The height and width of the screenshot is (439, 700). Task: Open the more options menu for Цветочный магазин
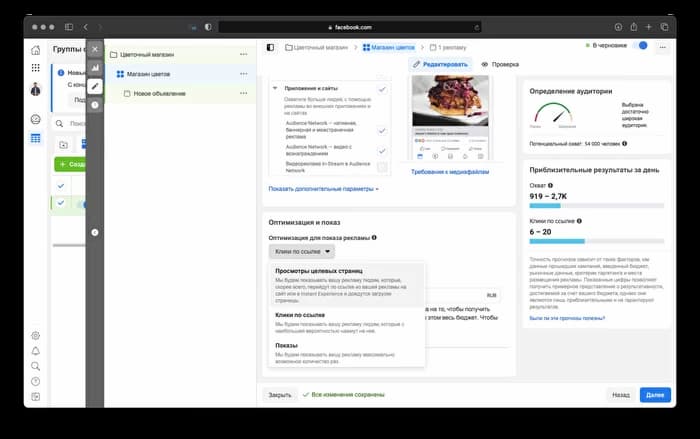pos(244,54)
